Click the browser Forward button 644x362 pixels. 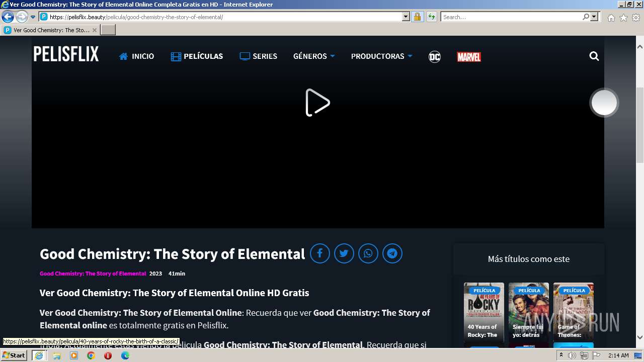tap(21, 17)
